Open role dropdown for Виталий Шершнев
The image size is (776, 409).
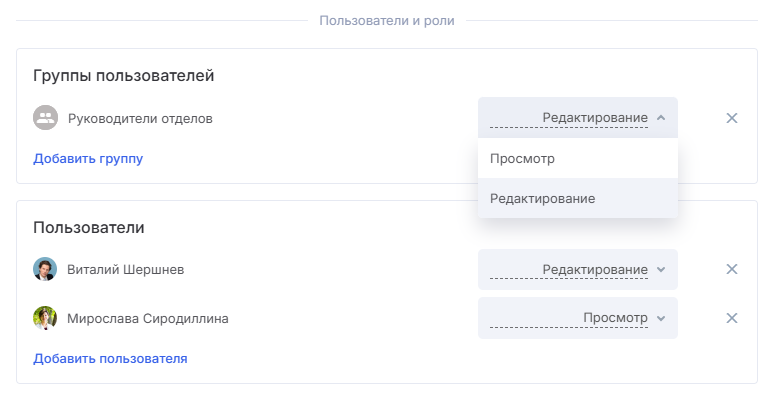click(x=578, y=269)
